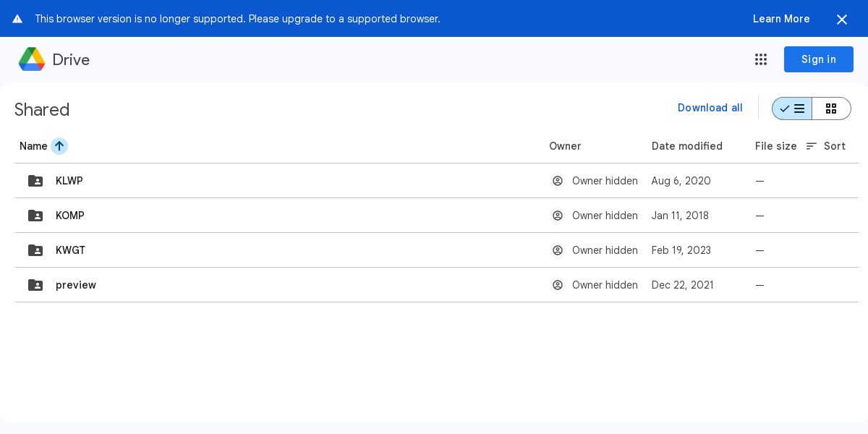Click the KOMP shared folder icon
The height and width of the screenshot is (434, 868).
click(x=35, y=216)
